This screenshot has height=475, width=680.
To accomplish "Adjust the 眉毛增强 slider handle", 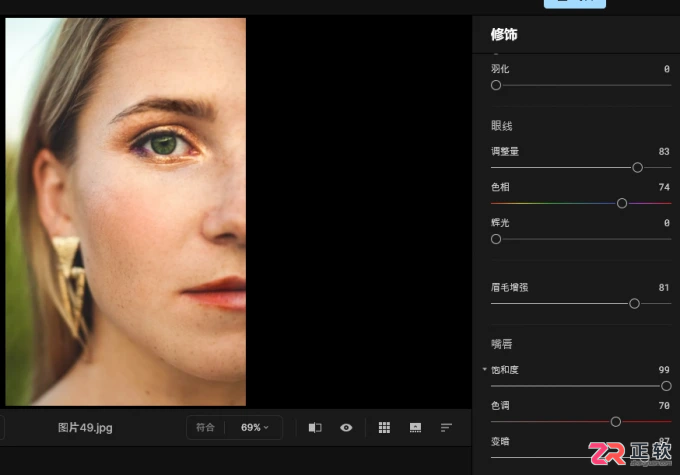I will (634, 304).
